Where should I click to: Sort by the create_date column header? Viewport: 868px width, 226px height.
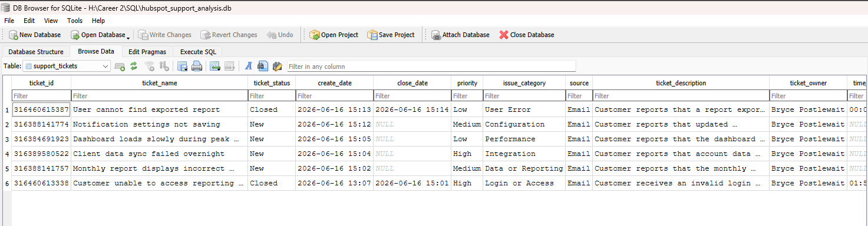[x=335, y=83]
